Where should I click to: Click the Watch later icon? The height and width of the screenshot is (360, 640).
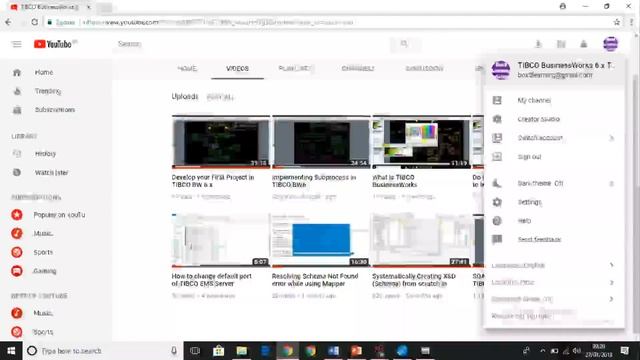point(17,172)
